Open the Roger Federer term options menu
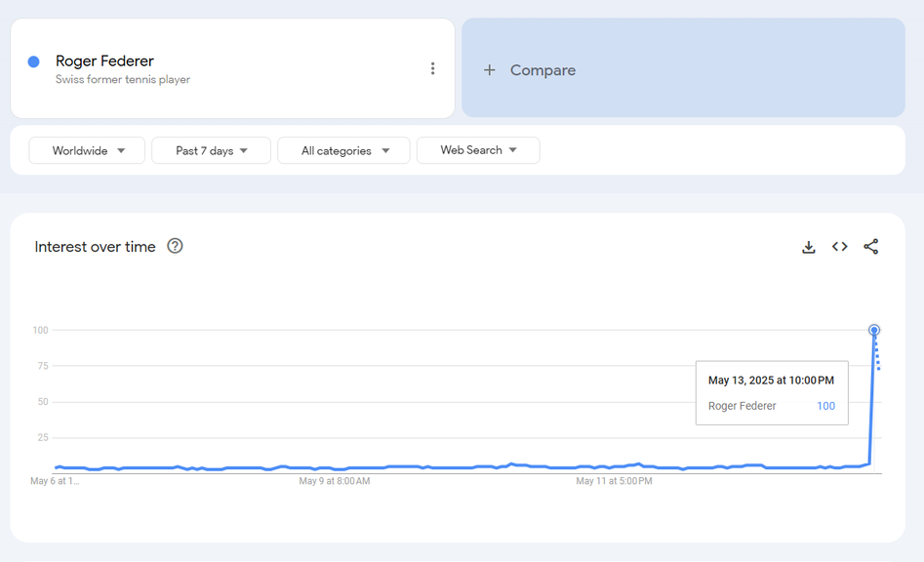Screen dimensions: 924x562 click(x=432, y=68)
